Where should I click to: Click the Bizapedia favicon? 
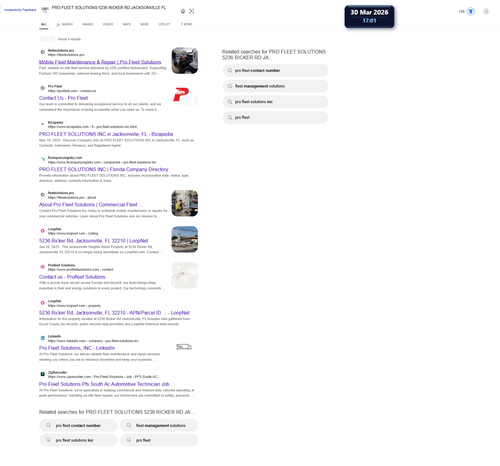tap(42, 124)
